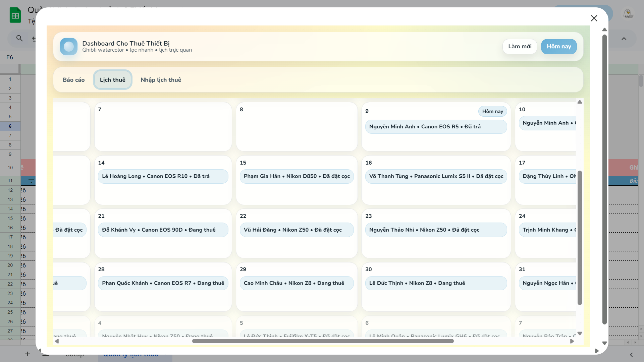The width and height of the screenshot is (644, 362).
Task: Open side panel via bottom-right chevron
Action: coord(631,355)
